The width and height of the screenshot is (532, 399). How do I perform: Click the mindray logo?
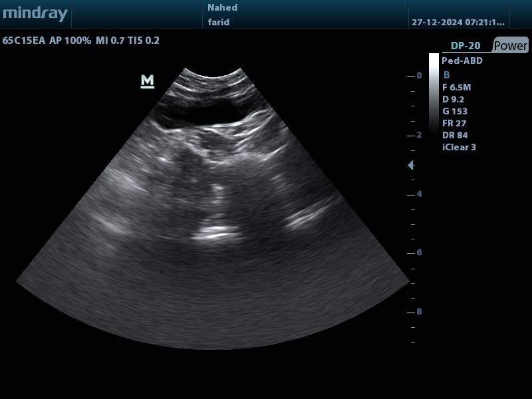35,13
